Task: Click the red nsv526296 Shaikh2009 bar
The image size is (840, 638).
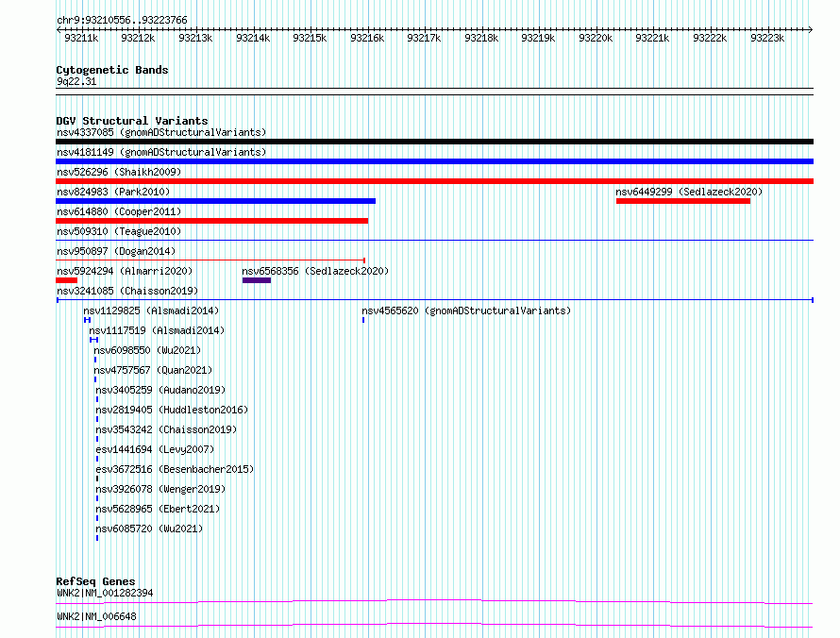Action: (434, 181)
